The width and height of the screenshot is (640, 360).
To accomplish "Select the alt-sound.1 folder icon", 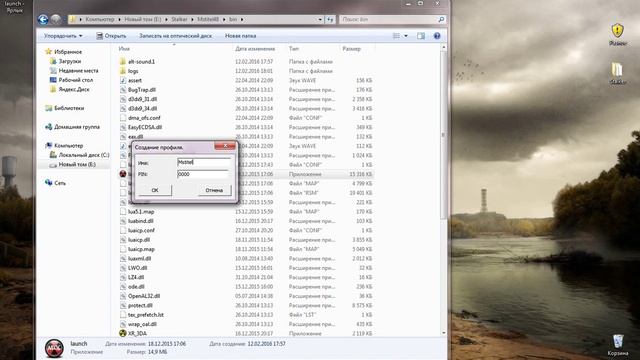I will coord(123,62).
